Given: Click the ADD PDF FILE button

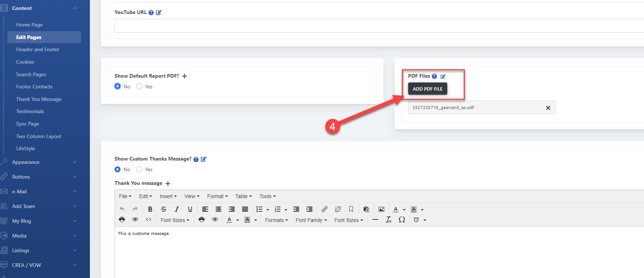Looking at the screenshot, I should [x=427, y=89].
